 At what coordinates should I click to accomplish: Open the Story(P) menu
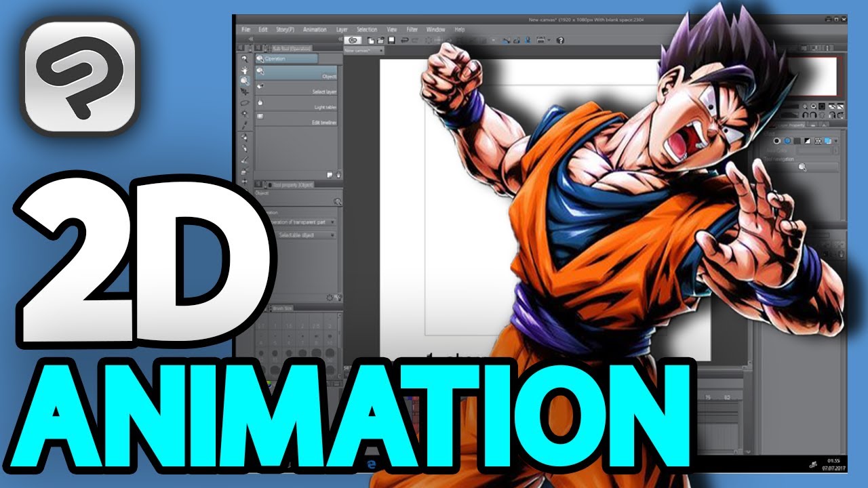click(284, 30)
